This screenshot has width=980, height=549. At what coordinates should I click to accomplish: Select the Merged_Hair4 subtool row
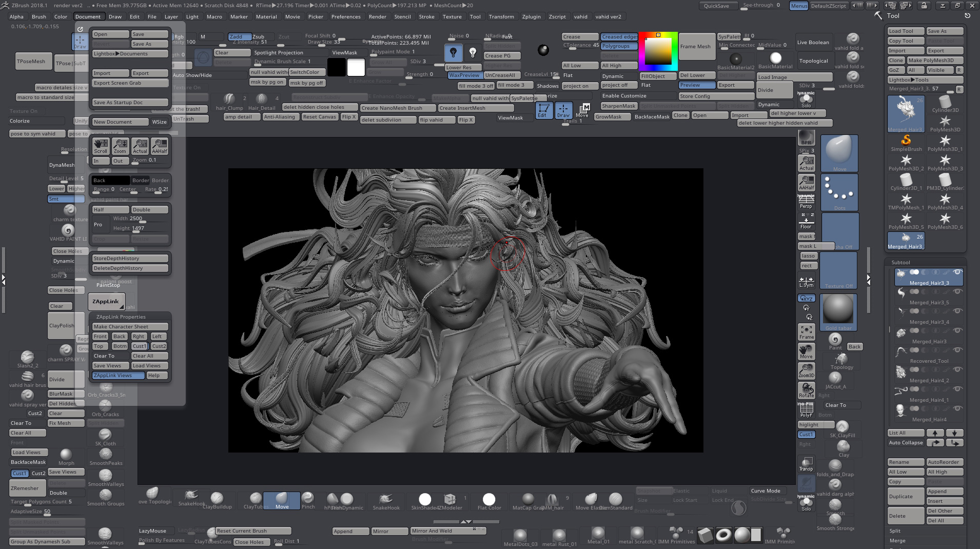(929, 414)
